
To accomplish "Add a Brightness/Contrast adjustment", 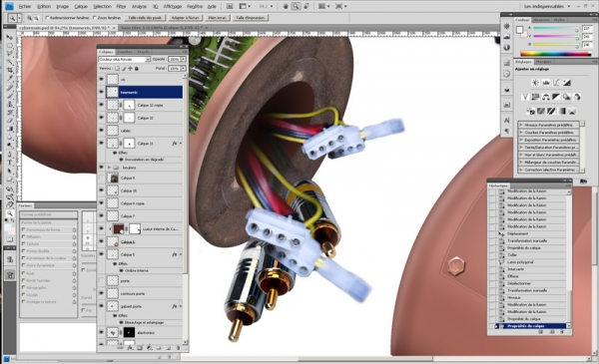I will (x=535, y=83).
